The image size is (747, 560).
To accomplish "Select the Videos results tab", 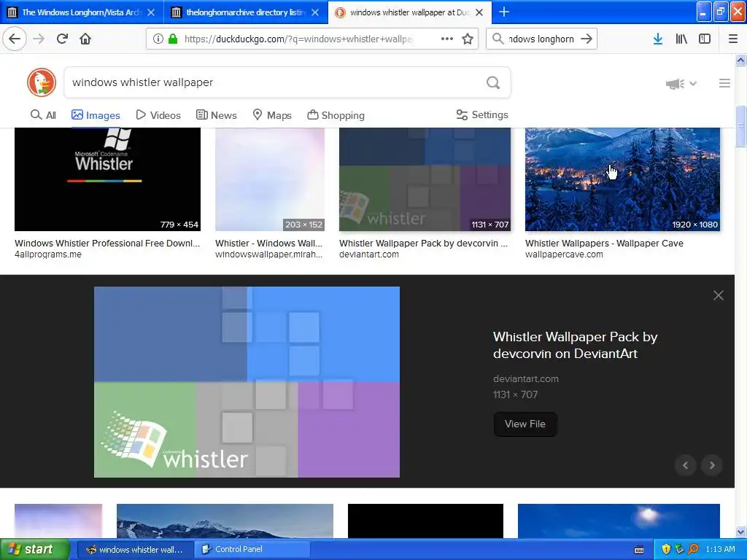I will (x=158, y=115).
